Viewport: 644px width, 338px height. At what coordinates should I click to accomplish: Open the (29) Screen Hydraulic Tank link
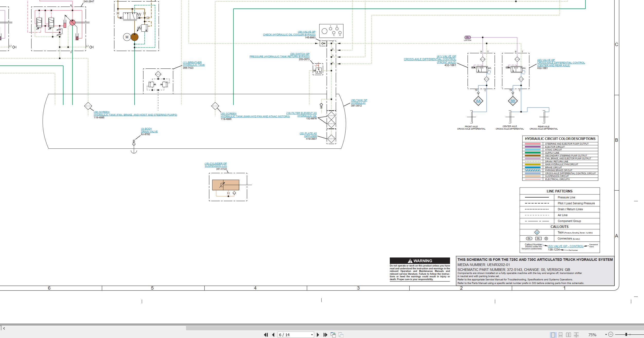[x=135, y=113]
